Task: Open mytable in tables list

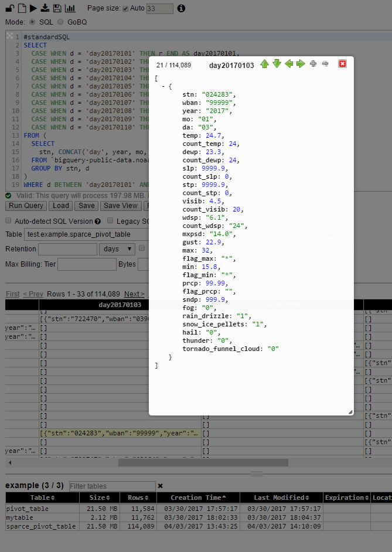Action: point(20,517)
